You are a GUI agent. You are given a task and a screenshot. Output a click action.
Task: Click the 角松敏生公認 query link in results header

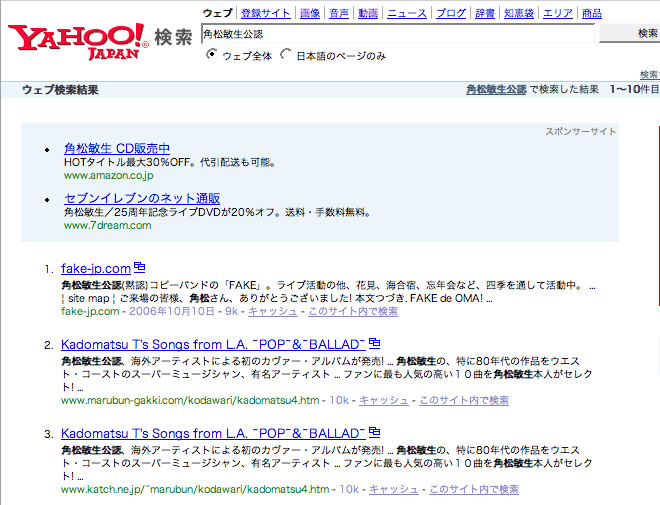[496, 90]
